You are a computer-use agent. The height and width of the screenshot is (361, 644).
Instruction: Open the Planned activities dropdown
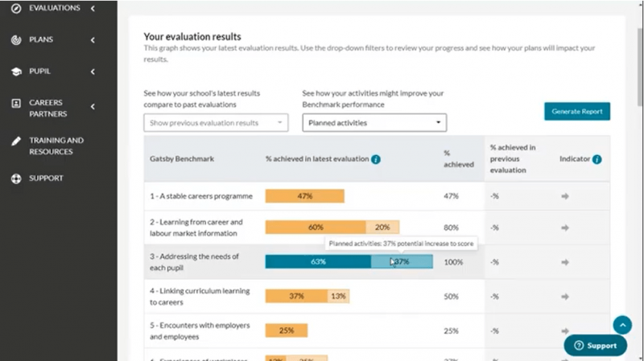point(374,123)
